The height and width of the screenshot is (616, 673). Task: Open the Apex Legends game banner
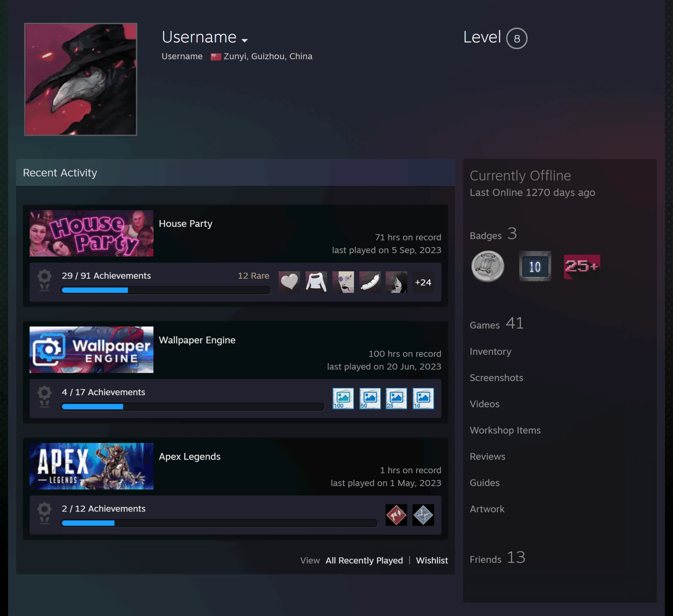91,466
